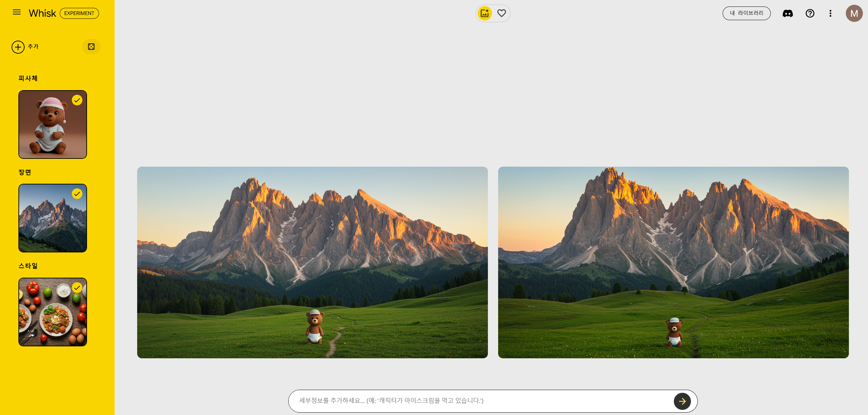Screen dimensions: 868x415
Task: Open the hamburger menu next to Whisk
Action: pos(17,12)
